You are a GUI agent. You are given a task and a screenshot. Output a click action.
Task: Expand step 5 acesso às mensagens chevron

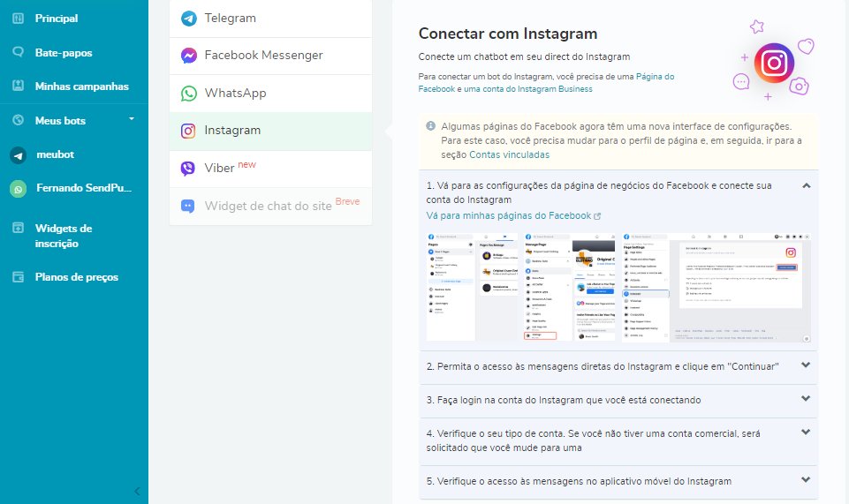click(x=806, y=479)
